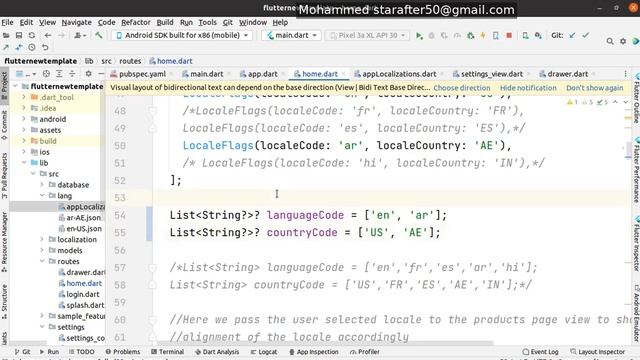Hide the Project panel with minus icon
This screenshot has height=360, width=640.
point(101,74)
